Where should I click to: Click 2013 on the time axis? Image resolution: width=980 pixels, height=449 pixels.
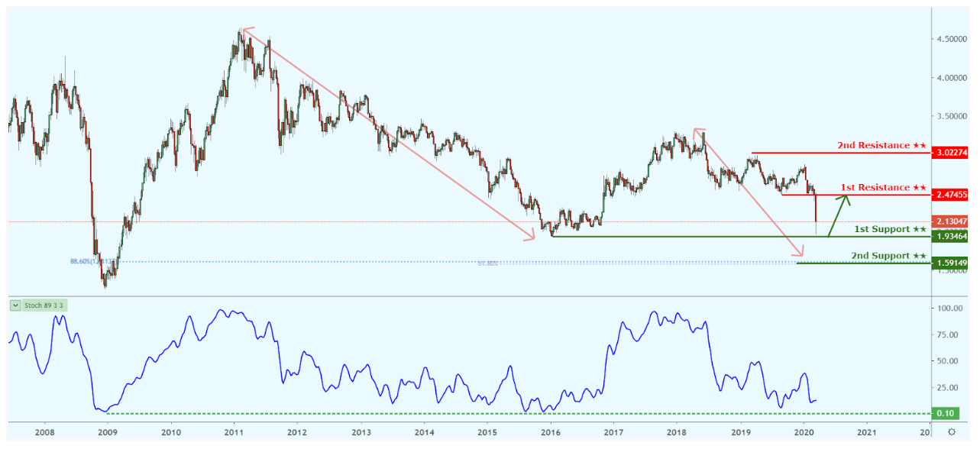(x=361, y=432)
